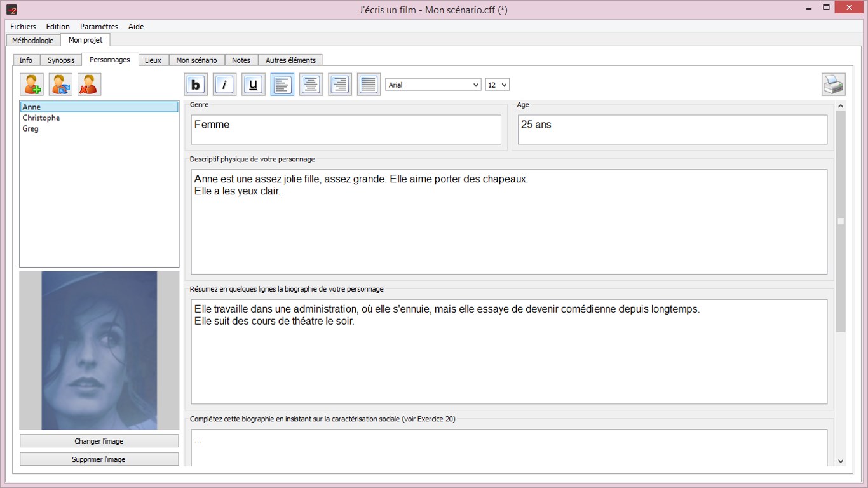Screen dimensions: 868x488
Task: Open the Paramètres menu
Action: 99,27
